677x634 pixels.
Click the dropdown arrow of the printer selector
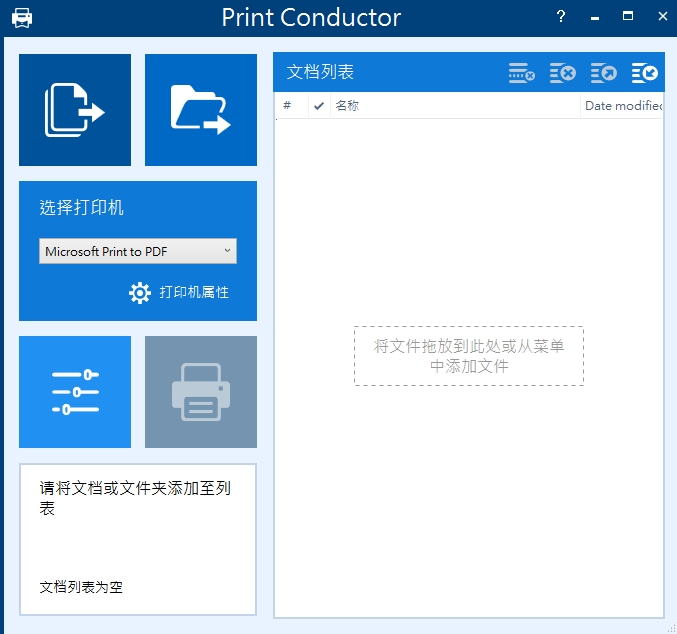(227, 251)
